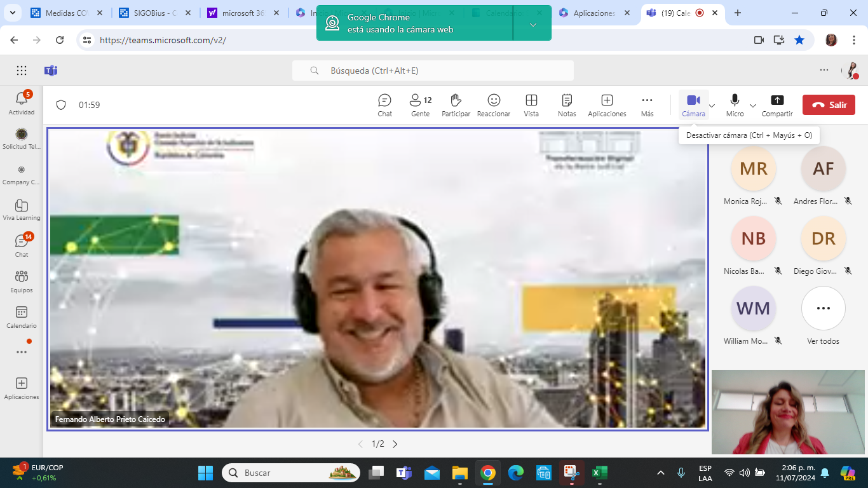This screenshot has height=488, width=868.
Task: Click Compartir to share screen
Action: click(776, 105)
